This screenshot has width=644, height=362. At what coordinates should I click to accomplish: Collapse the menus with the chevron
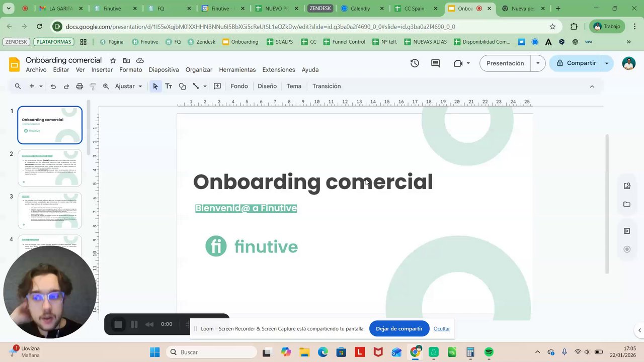592,86
